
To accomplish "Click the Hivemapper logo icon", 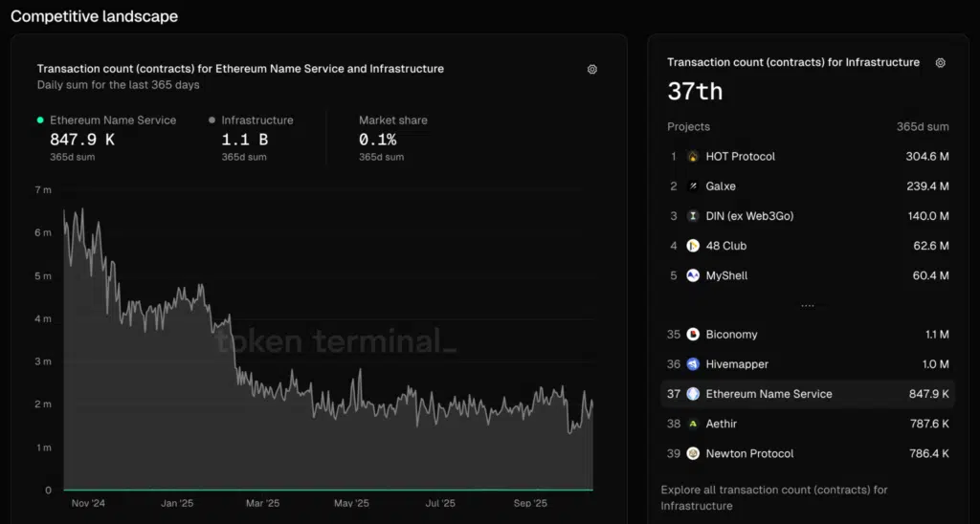I will (x=693, y=364).
